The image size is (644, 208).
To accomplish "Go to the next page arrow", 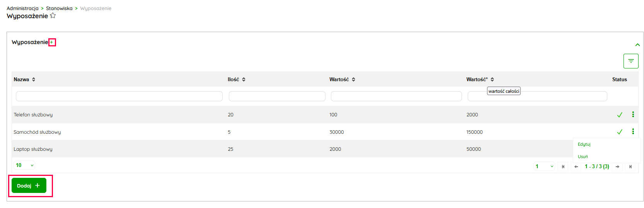I will coord(617,167).
